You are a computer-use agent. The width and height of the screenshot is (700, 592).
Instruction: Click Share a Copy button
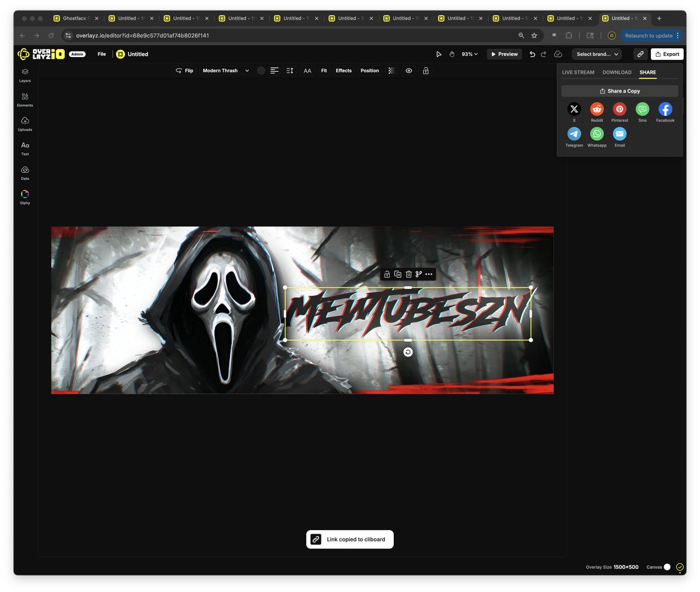[619, 91]
